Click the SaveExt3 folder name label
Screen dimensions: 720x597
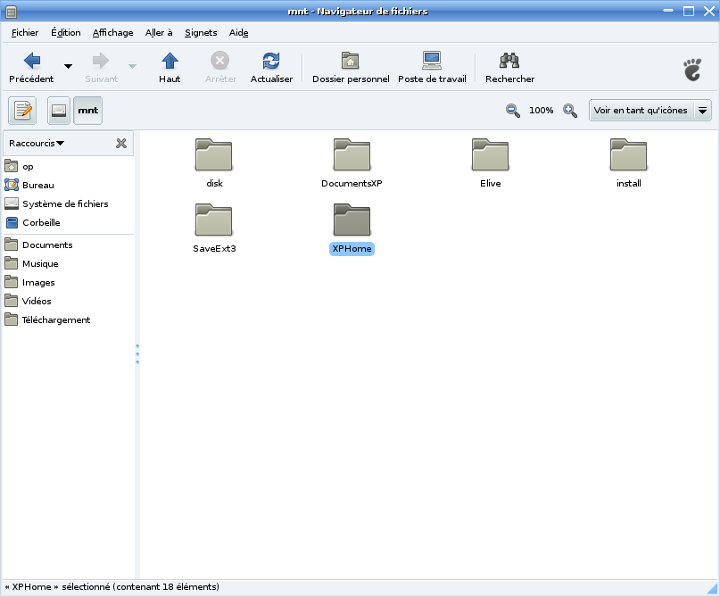tap(214, 248)
